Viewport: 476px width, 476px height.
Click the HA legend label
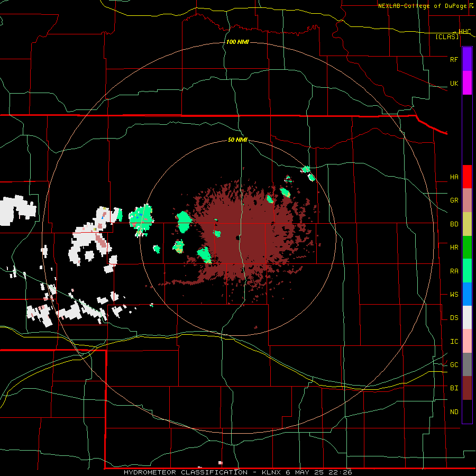pos(454,177)
